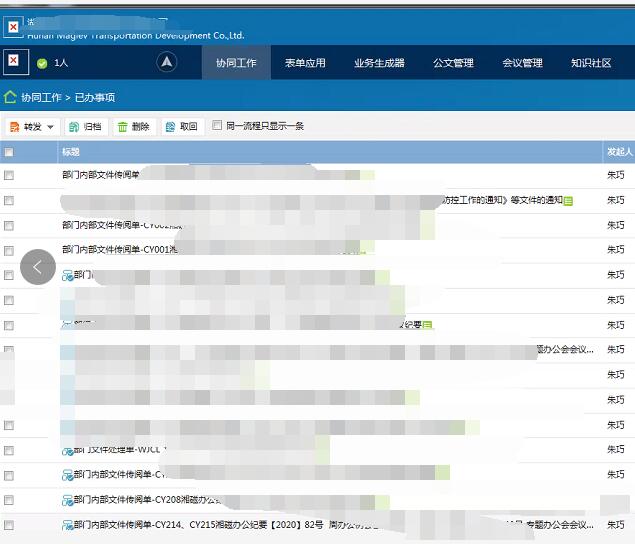Click the broken company logo image
The height and width of the screenshot is (544, 635).
click(x=13, y=27)
